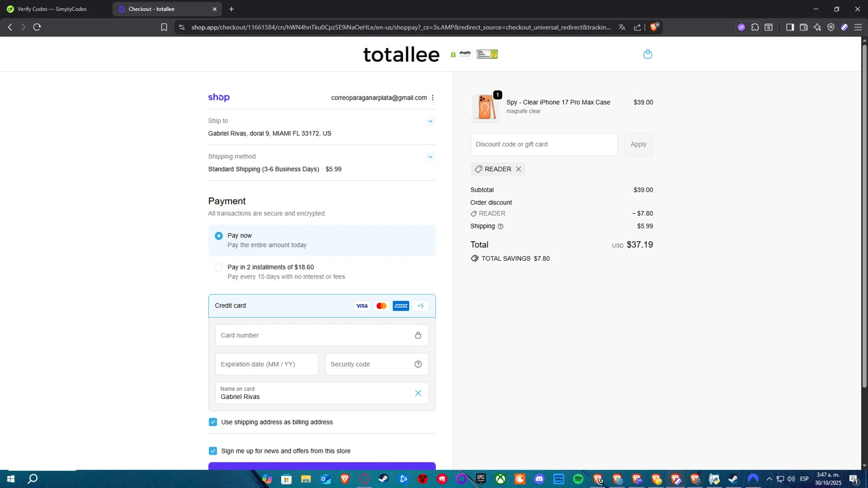Go back to the previous page

(x=10, y=27)
